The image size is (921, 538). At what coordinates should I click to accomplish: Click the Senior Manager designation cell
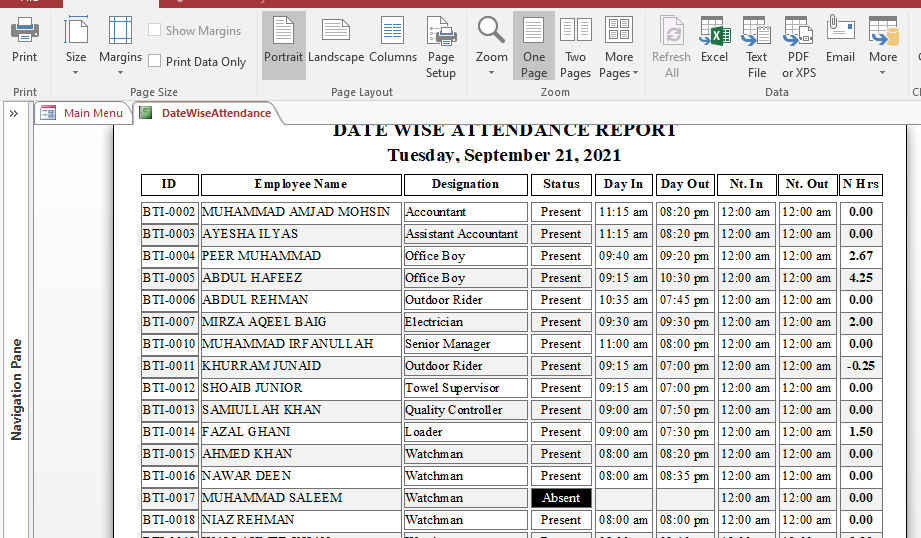point(465,344)
